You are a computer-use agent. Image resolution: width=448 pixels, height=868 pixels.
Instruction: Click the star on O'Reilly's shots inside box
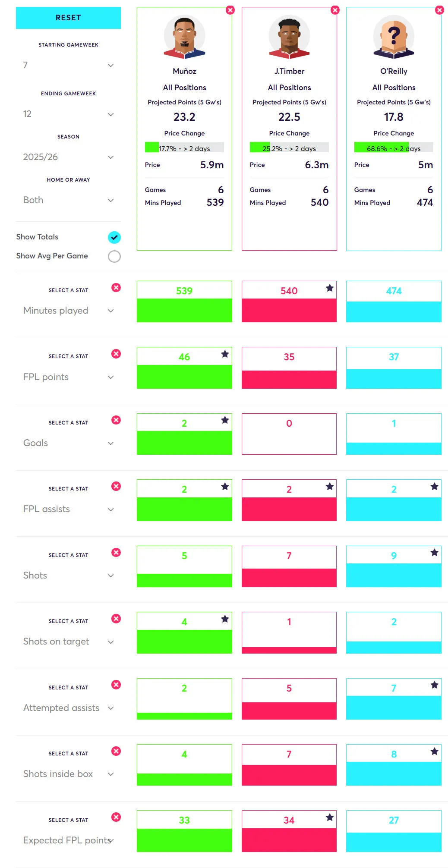click(434, 751)
